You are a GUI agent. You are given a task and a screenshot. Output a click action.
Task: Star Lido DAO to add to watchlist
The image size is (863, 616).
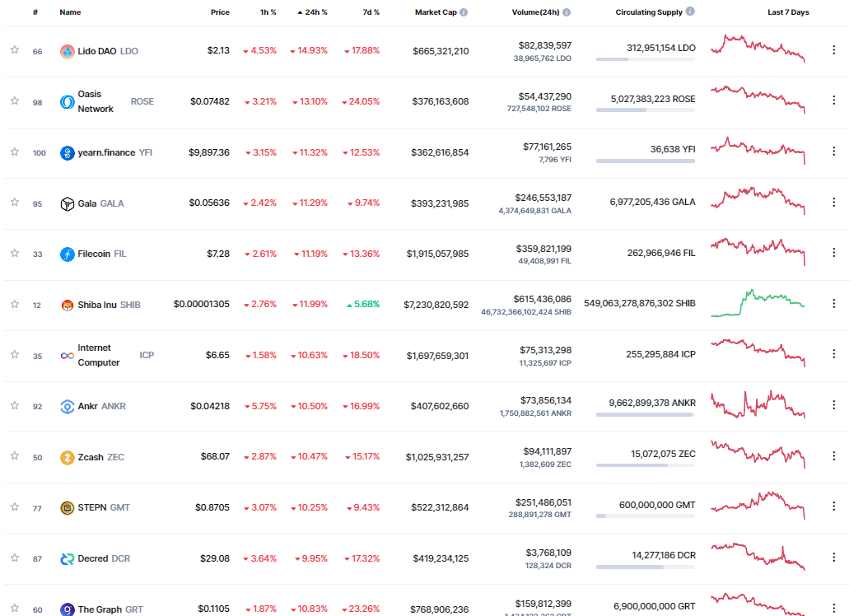pyautogui.click(x=14, y=50)
